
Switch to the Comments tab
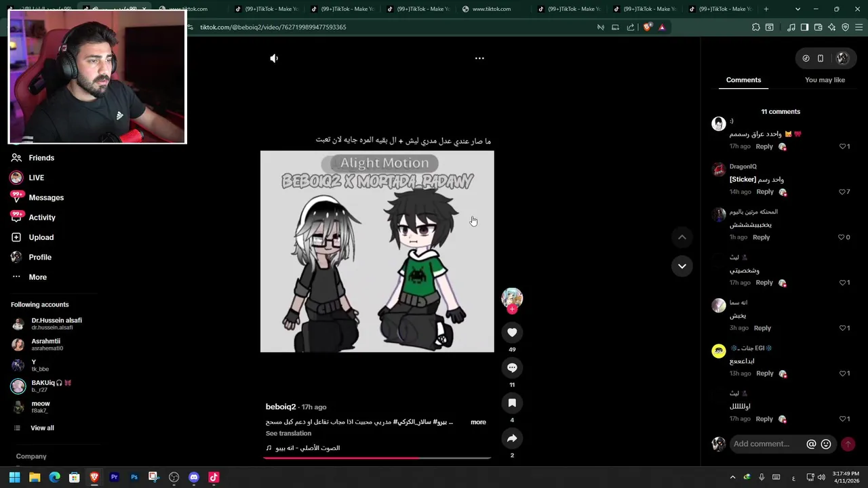click(743, 80)
